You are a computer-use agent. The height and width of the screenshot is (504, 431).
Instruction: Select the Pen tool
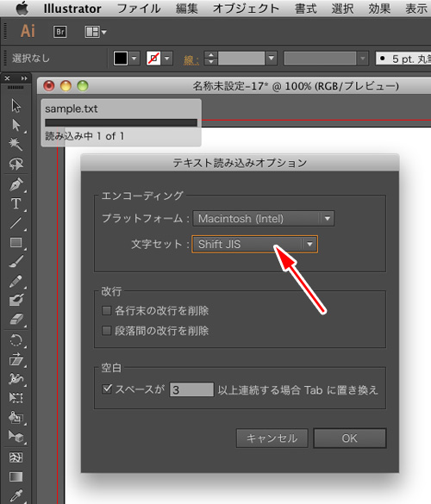click(x=16, y=184)
